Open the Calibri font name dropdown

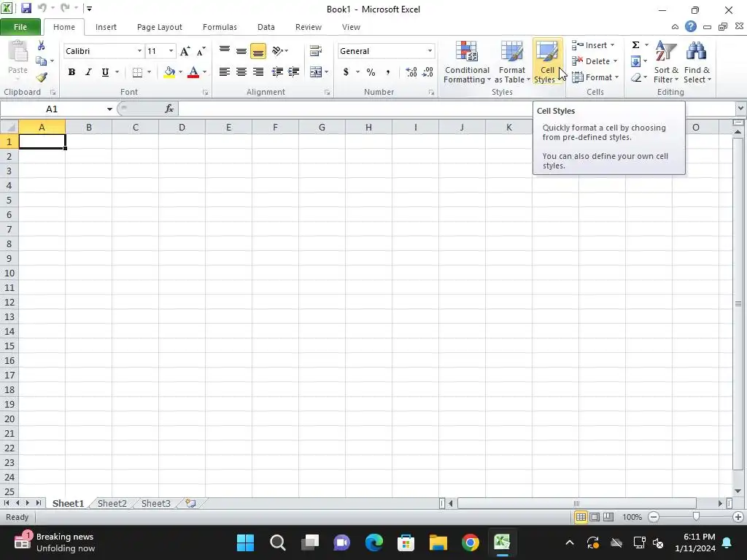tap(139, 51)
